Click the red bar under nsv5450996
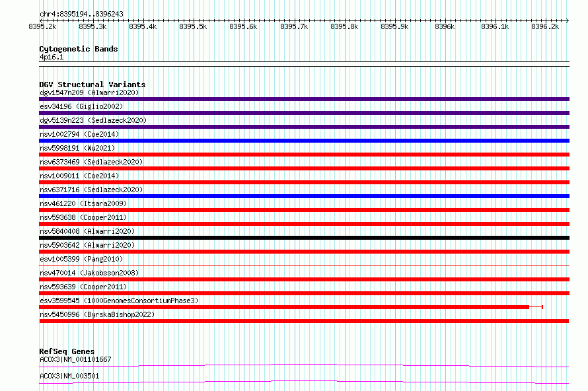 click(304, 321)
